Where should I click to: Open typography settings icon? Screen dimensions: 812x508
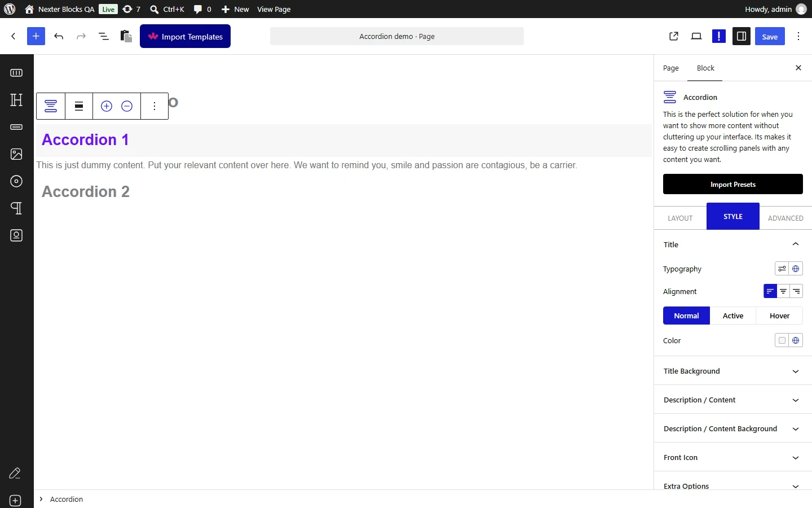pos(782,269)
